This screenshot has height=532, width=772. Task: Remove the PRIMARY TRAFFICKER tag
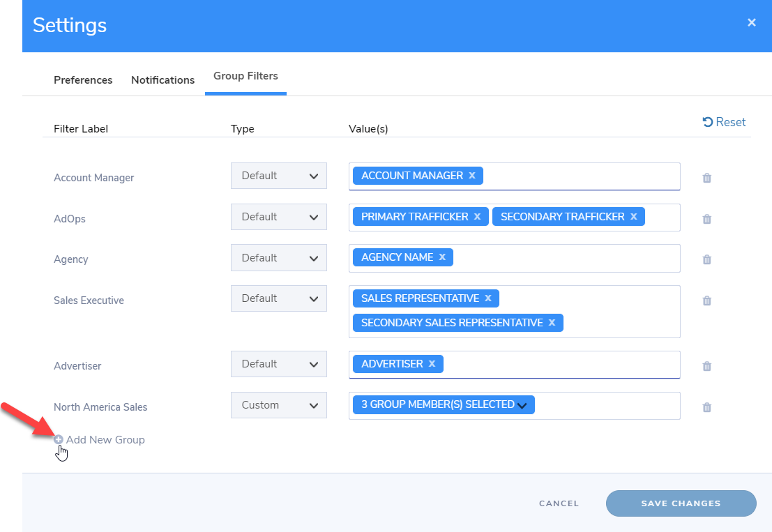pos(477,217)
